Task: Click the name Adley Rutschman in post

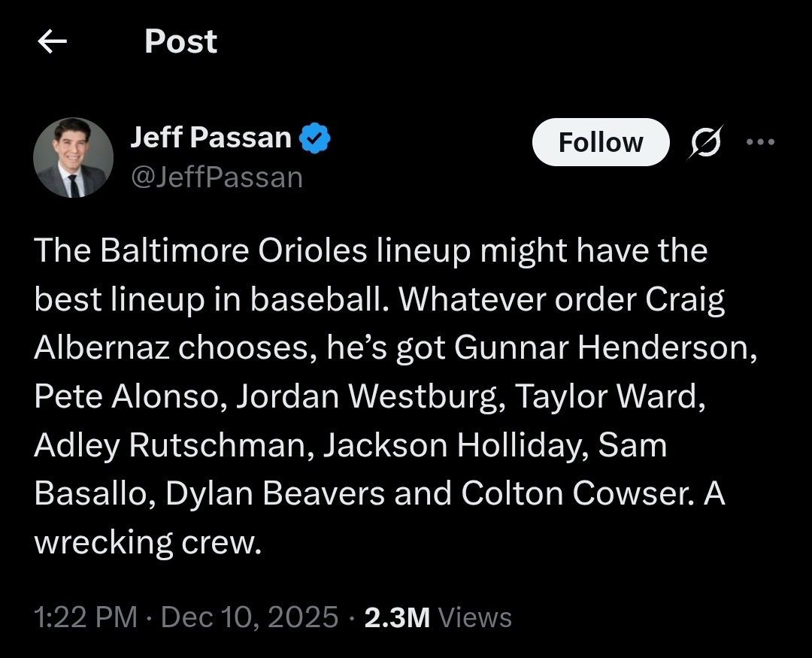Action: (169, 445)
